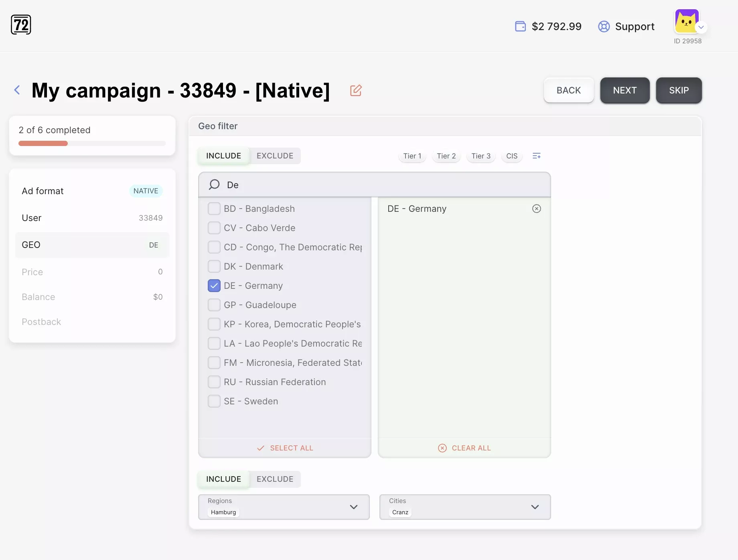This screenshot has height=560, width=738.
Task: Click the 72 logo icon
Action: pyautogui.click(x=21, y=25)
